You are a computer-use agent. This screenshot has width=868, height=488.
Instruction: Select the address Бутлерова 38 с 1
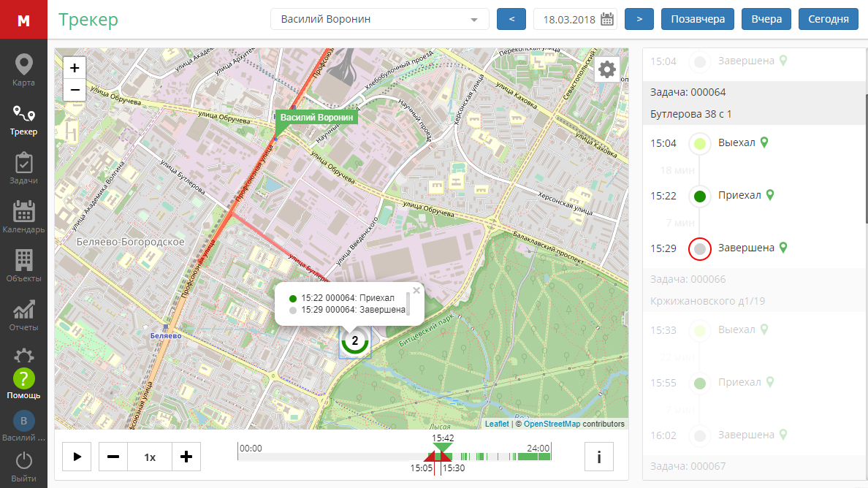click(x=691, y=114)
